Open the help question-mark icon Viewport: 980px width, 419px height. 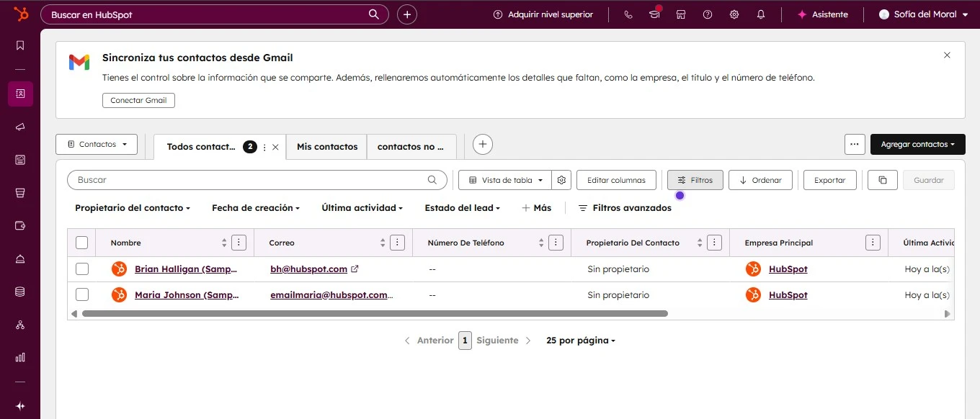pos(707,14)
